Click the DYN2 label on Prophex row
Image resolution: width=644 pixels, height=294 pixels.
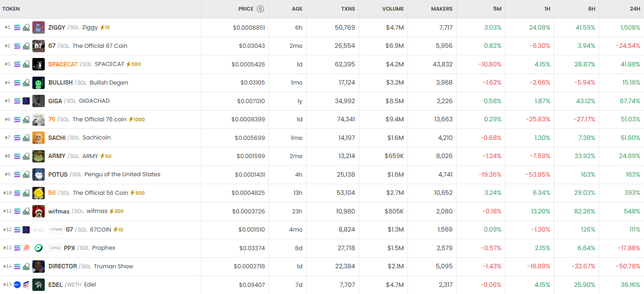click(x=55, y=248)
